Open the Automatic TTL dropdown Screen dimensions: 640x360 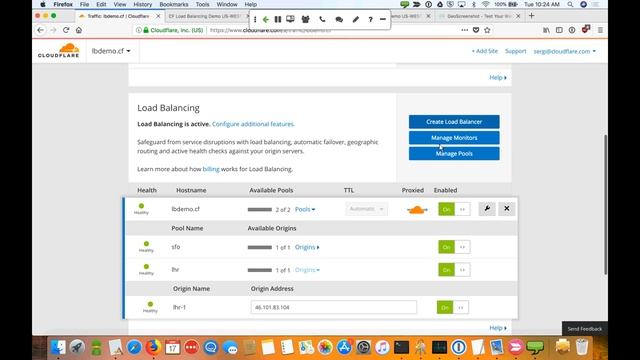tap(366, 209)
